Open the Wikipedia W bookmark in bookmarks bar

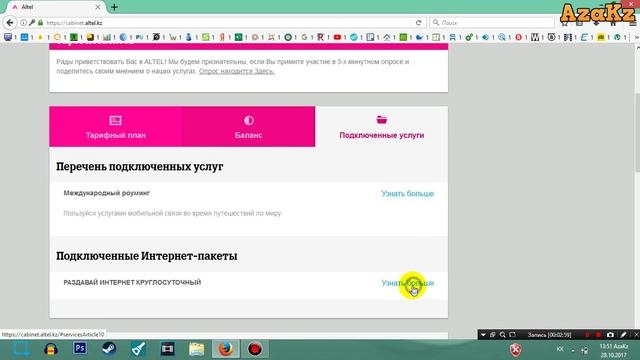(x=535, y=37)
